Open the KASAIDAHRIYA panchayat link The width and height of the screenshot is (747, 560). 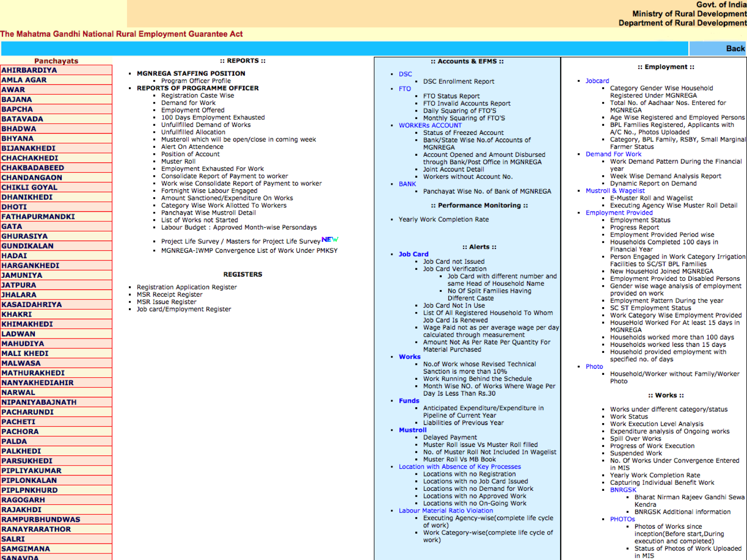31,305
